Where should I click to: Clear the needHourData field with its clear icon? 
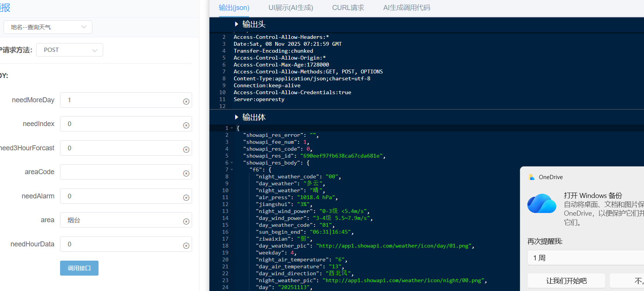point(186,246)
